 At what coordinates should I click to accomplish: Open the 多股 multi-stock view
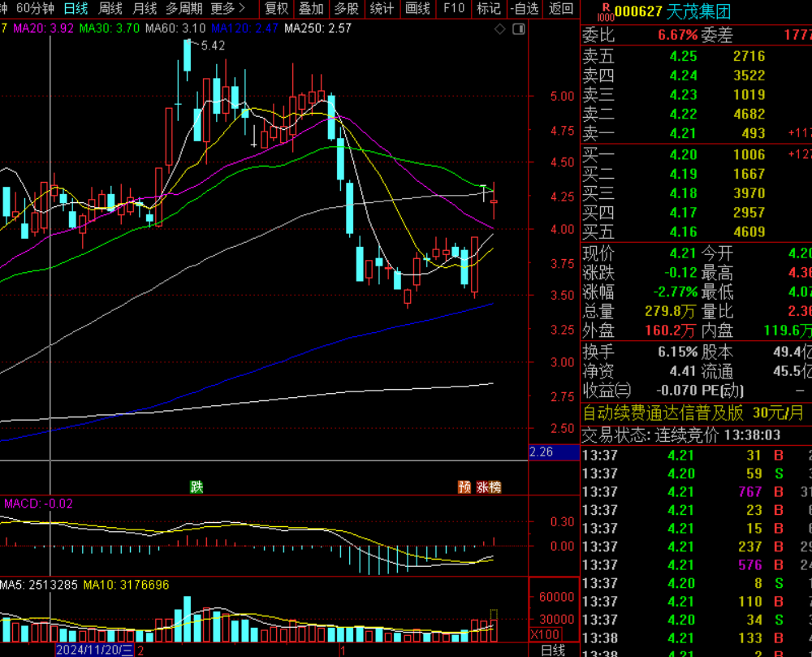347,8
